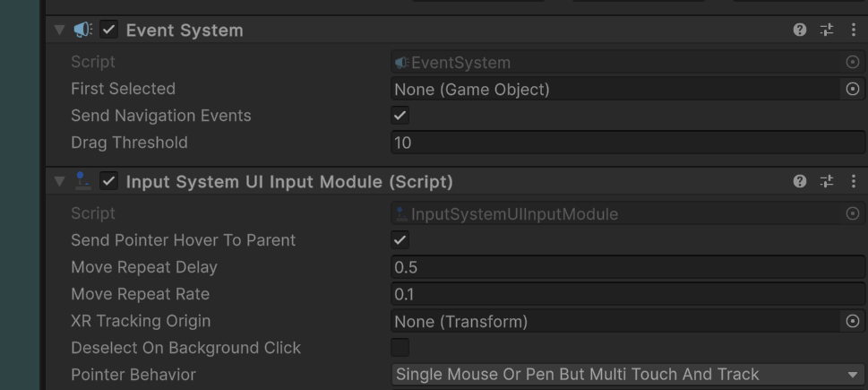Open Event System presets icon
868x390 pixels.
[x=827, y=30]
